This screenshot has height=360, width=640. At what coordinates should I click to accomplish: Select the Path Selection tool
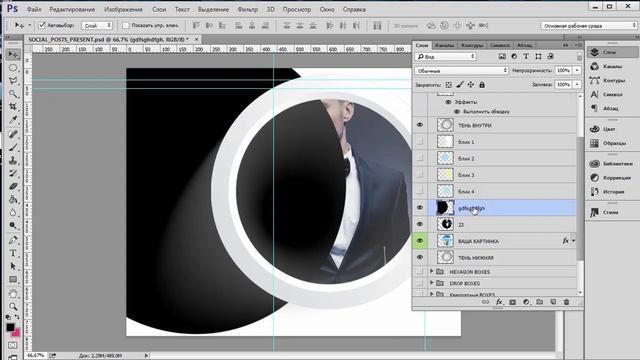click(x=13, y=266)
